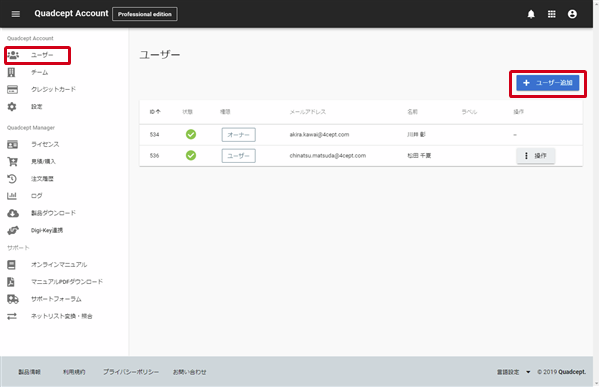The height and width of the screenshot is (387, 600).
Task: Open ライセンス in the sidebar
Action: tap(45, 144)
